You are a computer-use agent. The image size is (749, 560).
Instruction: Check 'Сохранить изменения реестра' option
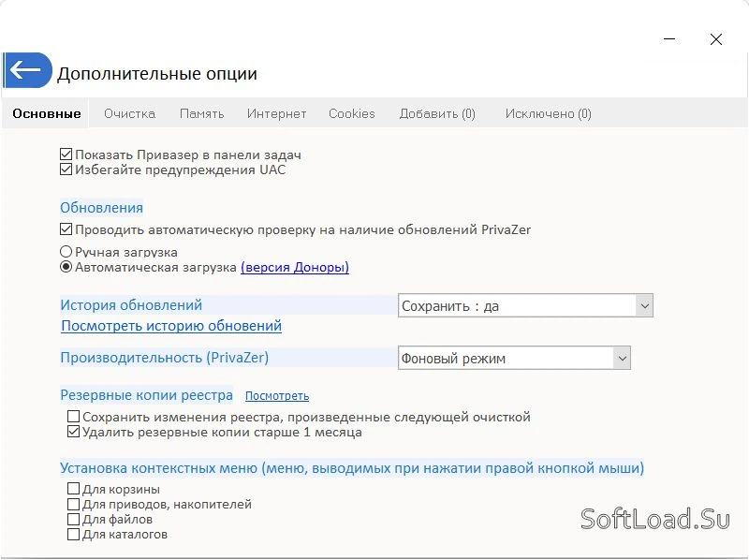click(73, 417)
